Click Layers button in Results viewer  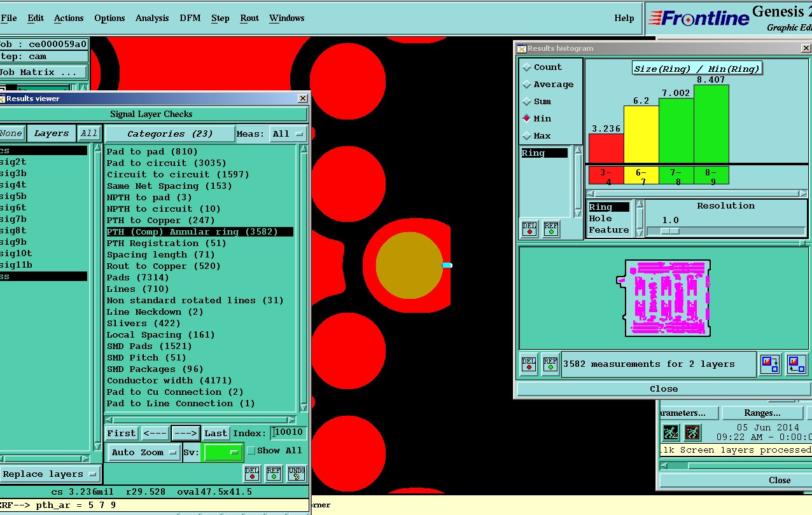51,133
